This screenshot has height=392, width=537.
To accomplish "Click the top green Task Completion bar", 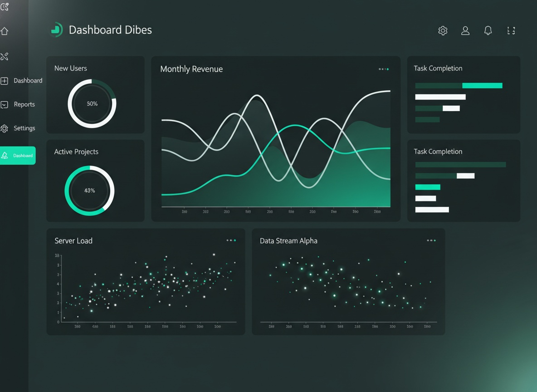I will click(482, 85).
